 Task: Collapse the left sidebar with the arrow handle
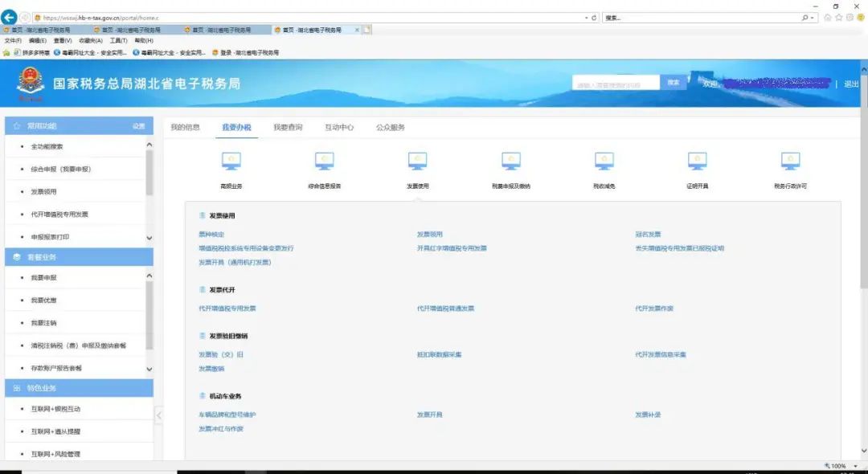(x=159, y=415)
